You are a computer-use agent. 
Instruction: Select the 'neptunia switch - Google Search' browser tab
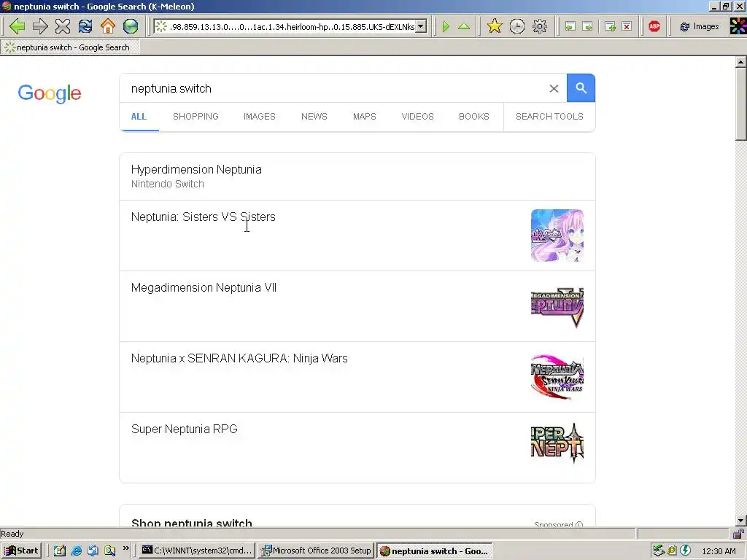(70, 47)
